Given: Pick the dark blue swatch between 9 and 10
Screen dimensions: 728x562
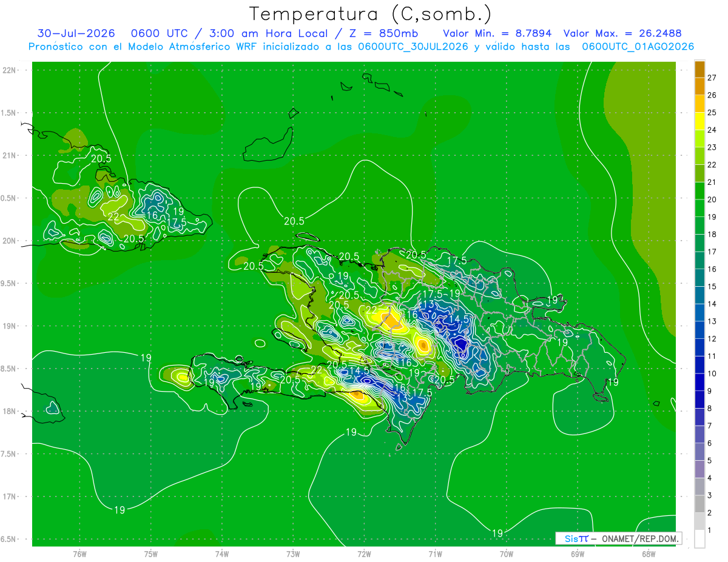Looking at the screenshot, I should [x=700, y=383].
